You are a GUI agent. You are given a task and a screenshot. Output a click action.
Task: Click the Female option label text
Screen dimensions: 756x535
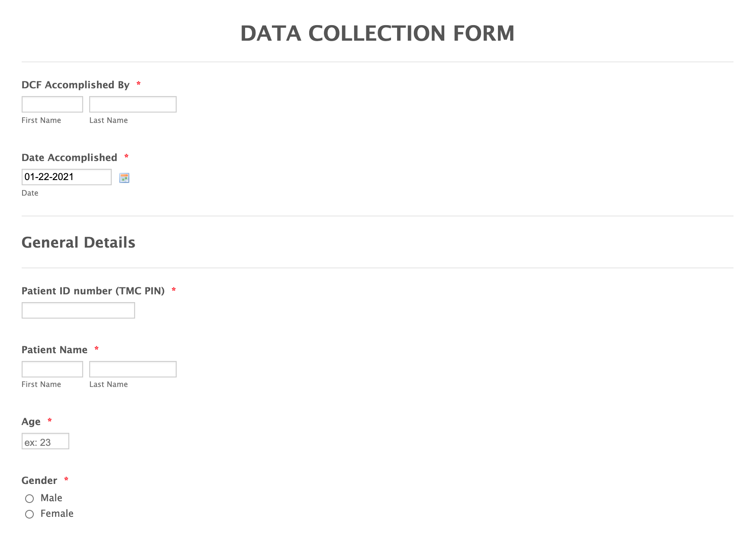(x=57, y=514)
